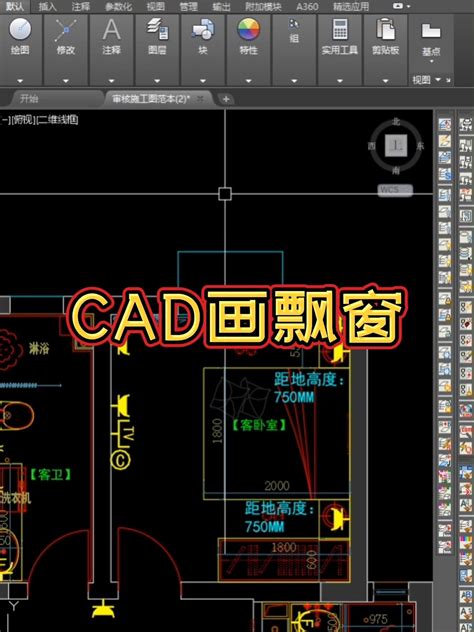Click the 2000 dimension text

pos(277,486)
